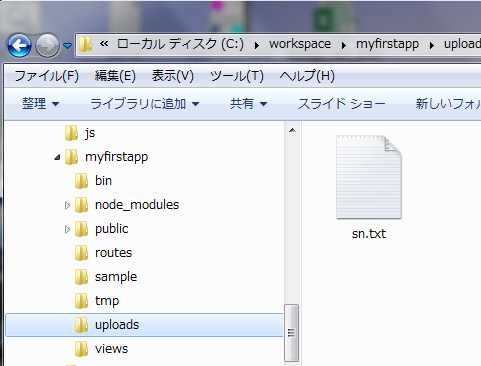481x366 pixels.
Task: Start スライド ショー from the toolbar
Action: click(x=341, y=104)
